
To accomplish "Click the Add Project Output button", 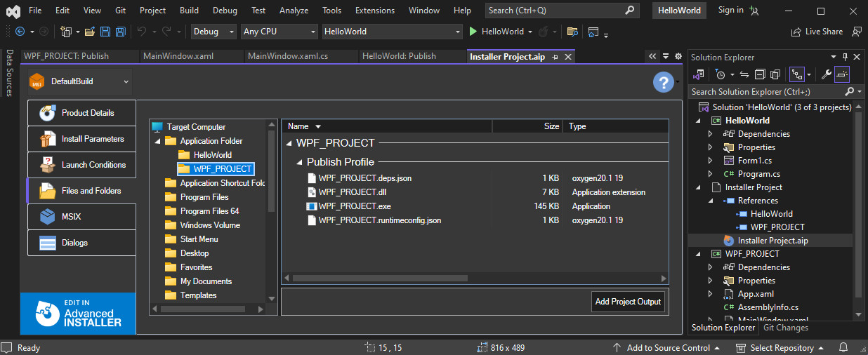I will click(629, 302).
